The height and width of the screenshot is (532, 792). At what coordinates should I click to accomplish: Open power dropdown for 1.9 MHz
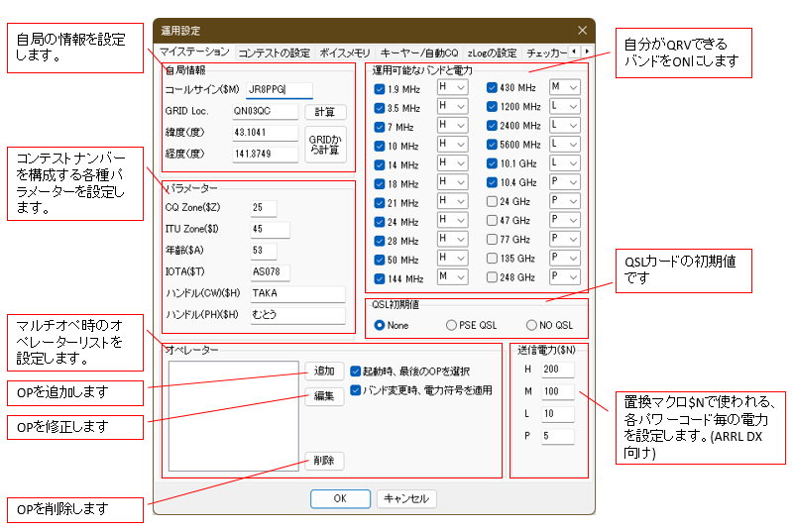pos(453,87)
